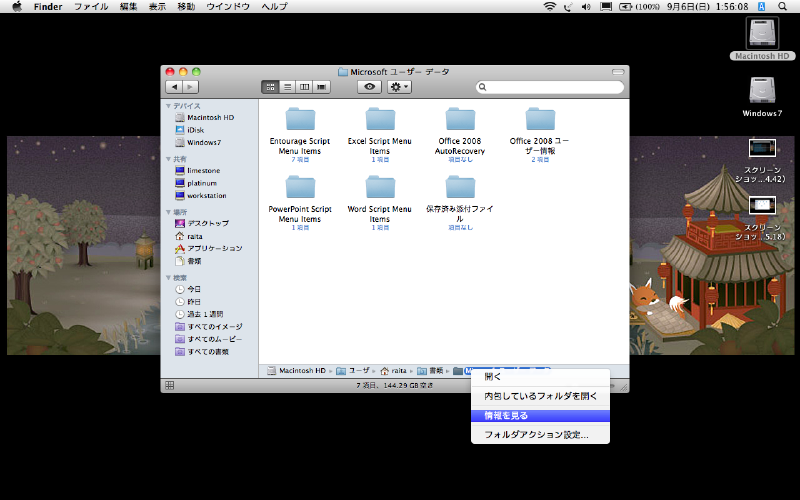This screenshot has width=800, height=500.
Task: Collapse the 場所 sidebar section
Action: (x=168, y=212)
